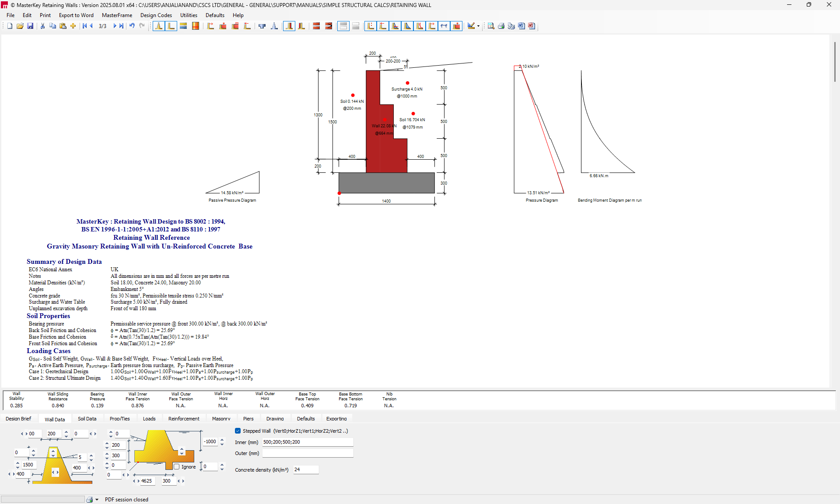840x504 pixels.
Task: Click the export to PDF icon
Action: pyautogui.click(x=532, y=26)
